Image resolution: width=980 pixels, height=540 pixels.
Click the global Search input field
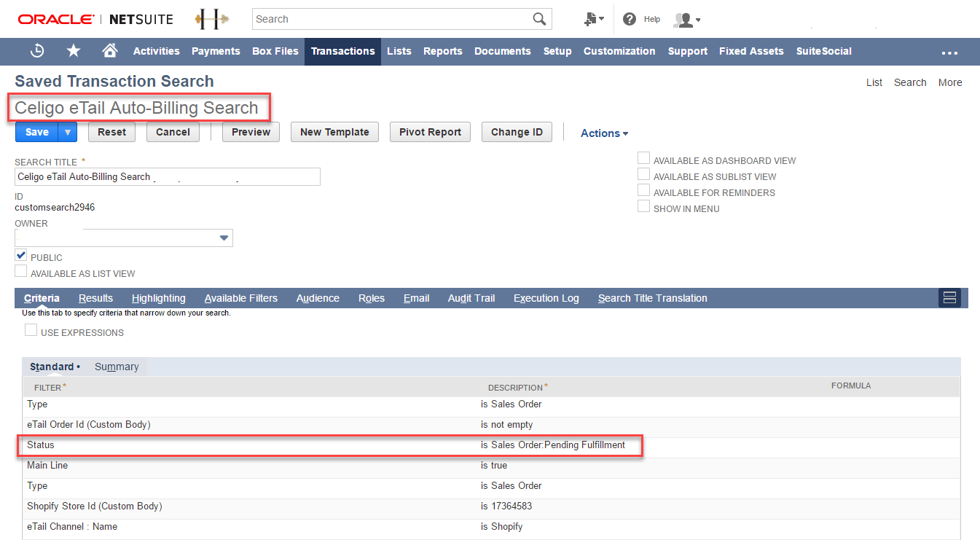[x=392, y=19]
